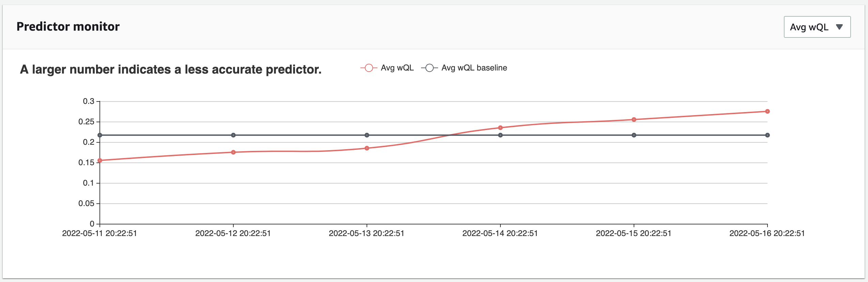Click the red Avg wQL legend circle icon

pyautogui.click(x=369, y=67)
